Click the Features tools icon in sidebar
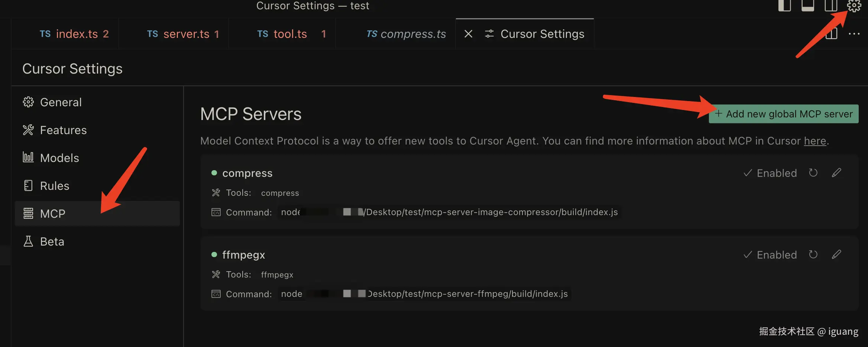 click(28, 130)
